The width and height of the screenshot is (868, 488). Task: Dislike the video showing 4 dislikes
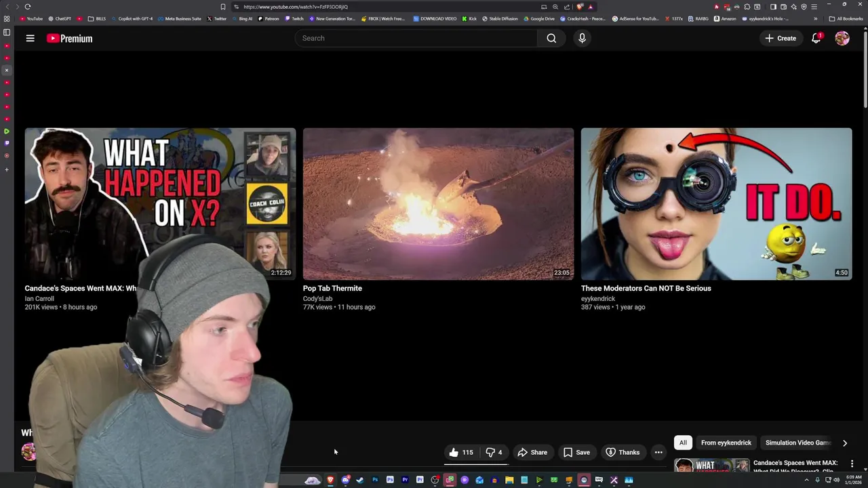(494, 452)
